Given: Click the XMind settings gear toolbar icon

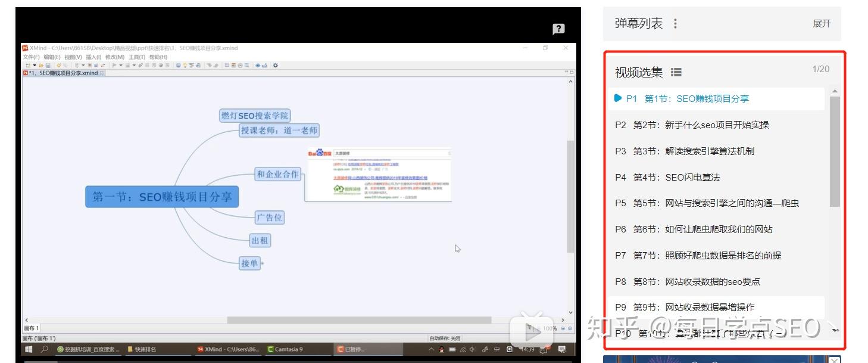Looking at the screenshot, I should click(276, 66).
